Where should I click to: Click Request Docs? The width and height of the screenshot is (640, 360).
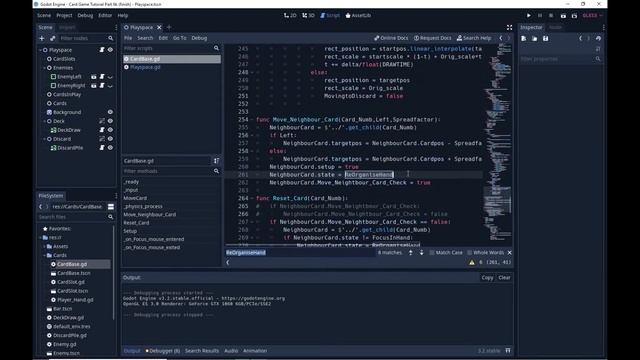pos(432,38)
